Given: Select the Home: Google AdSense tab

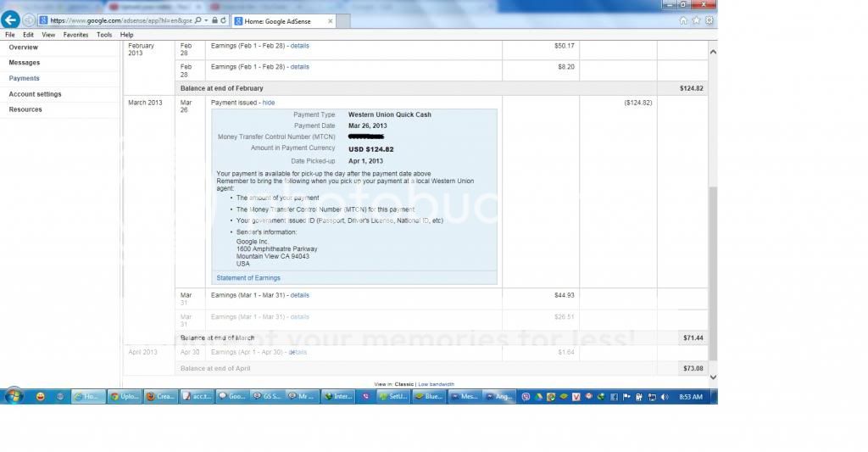Looking at the screenshot, I should coord(283,21).
